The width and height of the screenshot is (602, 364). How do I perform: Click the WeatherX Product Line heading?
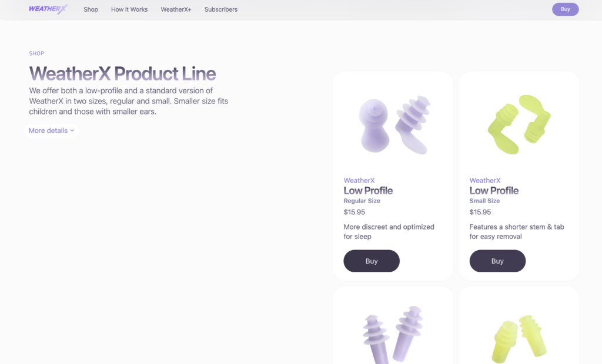pyautogui.click(x=122, y=74)
